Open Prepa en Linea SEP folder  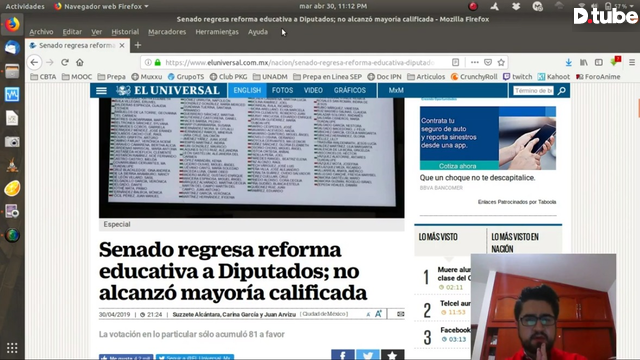(x=327, y=77)
